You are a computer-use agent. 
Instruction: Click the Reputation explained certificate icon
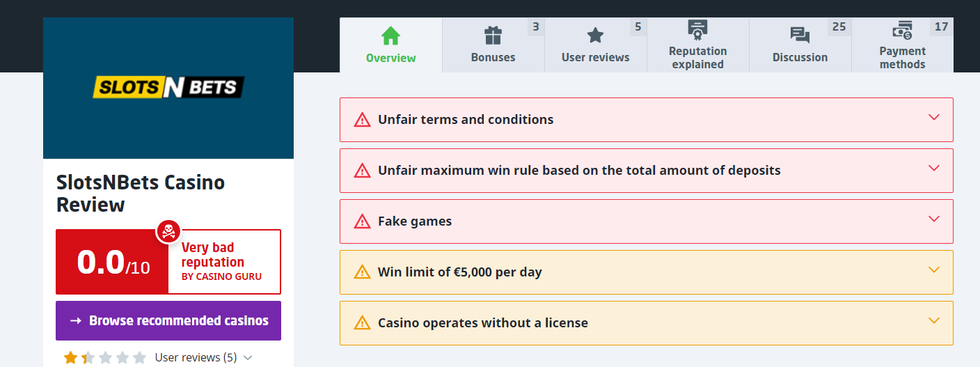(697, 30)
